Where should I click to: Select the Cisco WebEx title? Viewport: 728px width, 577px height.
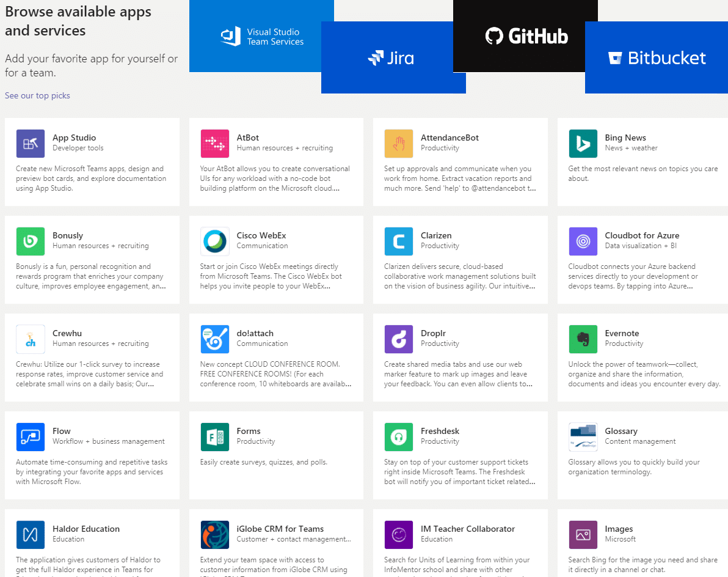[261, 235]
